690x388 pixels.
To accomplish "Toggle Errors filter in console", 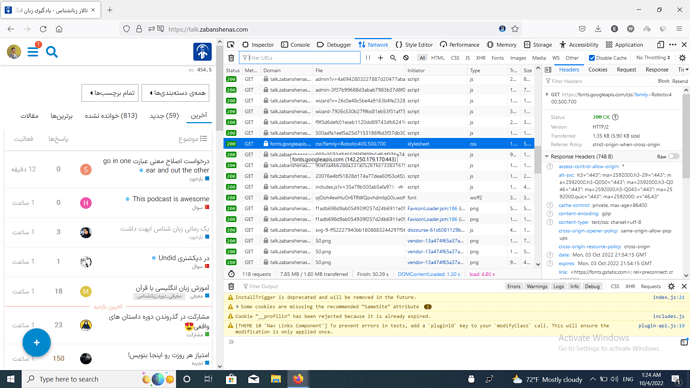I will [x=514, y=286].
